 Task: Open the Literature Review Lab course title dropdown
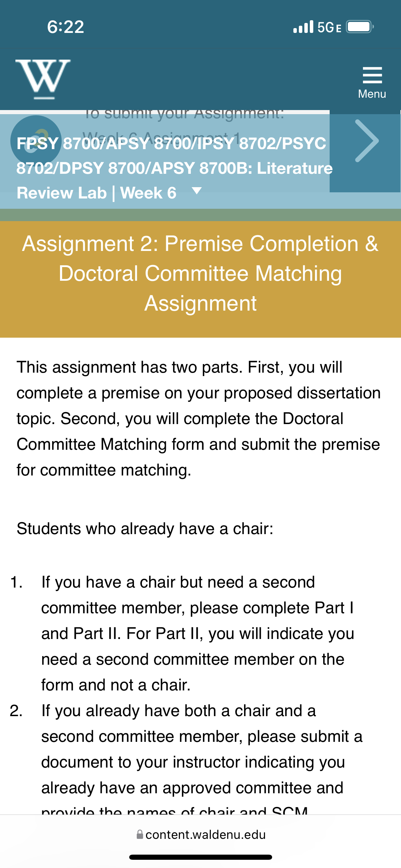click(174, 168)
